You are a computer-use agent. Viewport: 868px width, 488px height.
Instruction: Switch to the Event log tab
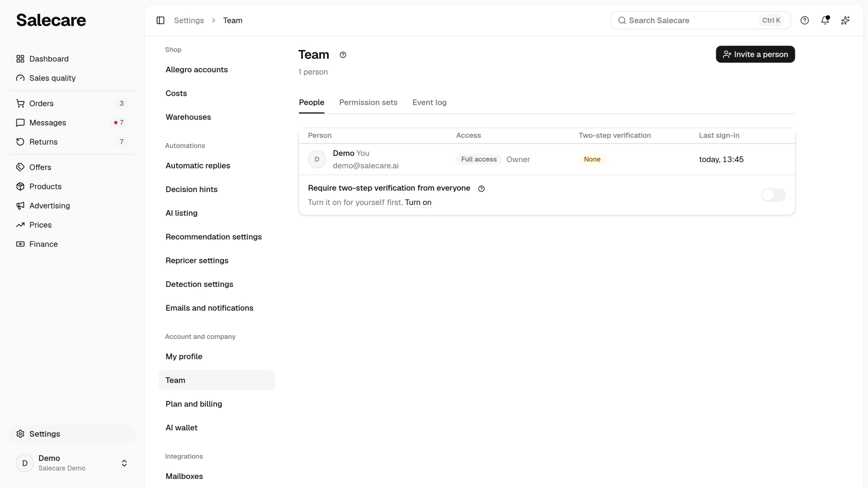pyautogui.click(x=429, y=103)
